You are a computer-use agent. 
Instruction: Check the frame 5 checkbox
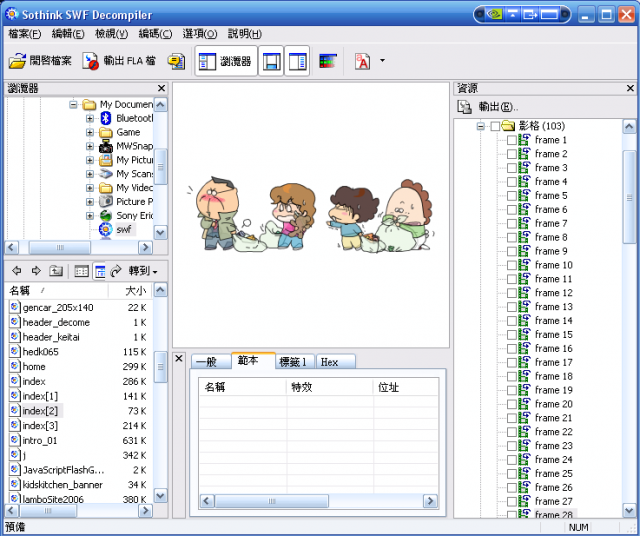(512, 196)
